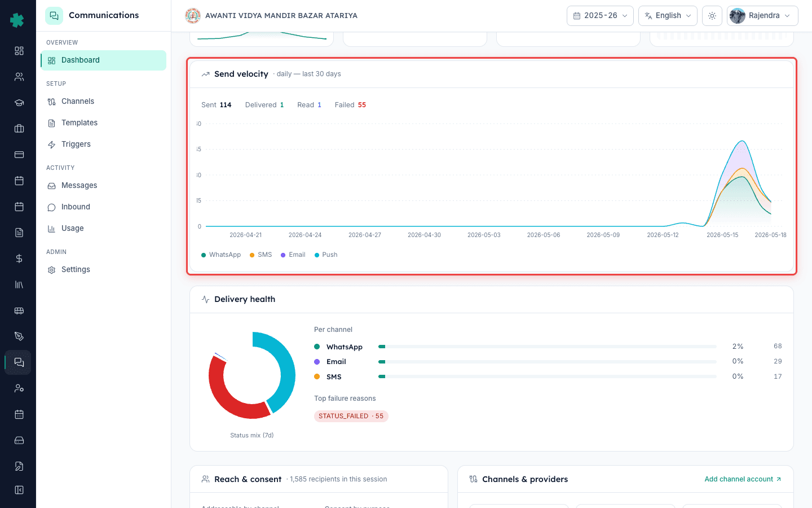Screen dimensions: 812x508
Task: Open Usage in the sidebar
Action: pyautogui.click(x=104, y=229)
